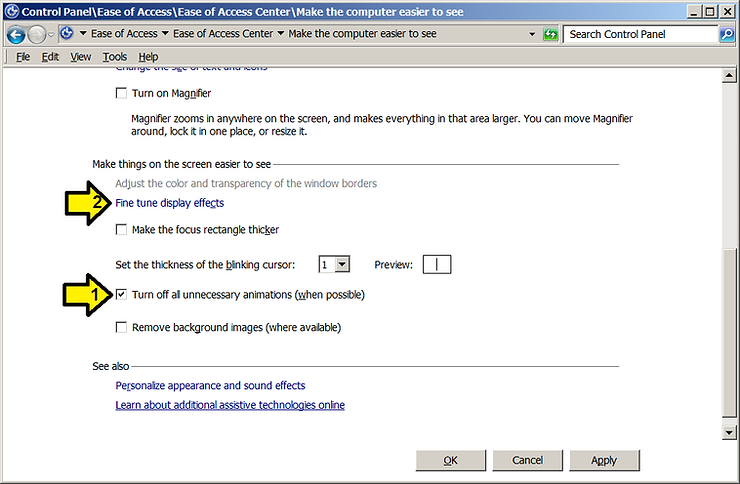
Task: Select Ease of Access breadcrumb
Action: [124, 33]
